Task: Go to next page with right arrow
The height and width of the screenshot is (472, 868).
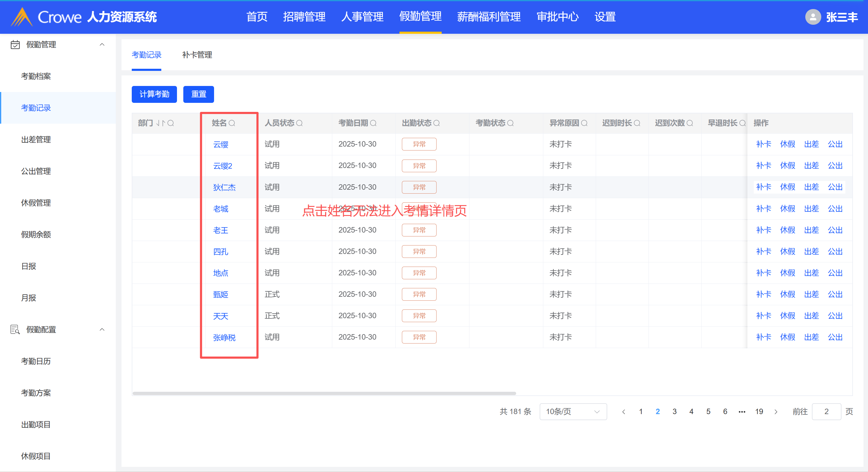Action: pyautogui.click(x=776, y=412)
